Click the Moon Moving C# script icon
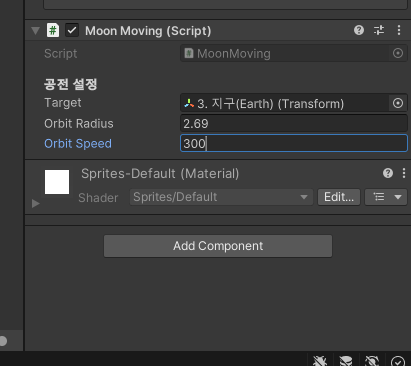The height and width of the screenshot is (366, 411). pyautogui.click(x=53, y=30)
